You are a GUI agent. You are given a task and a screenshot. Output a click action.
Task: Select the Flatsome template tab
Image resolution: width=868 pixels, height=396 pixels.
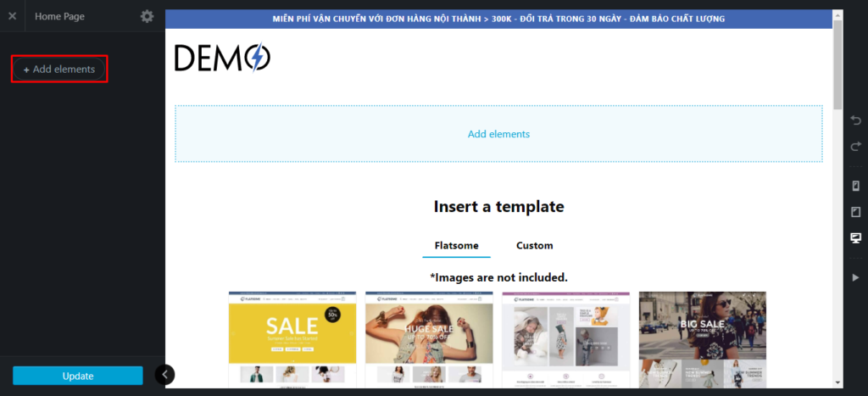tap(456, 245)
